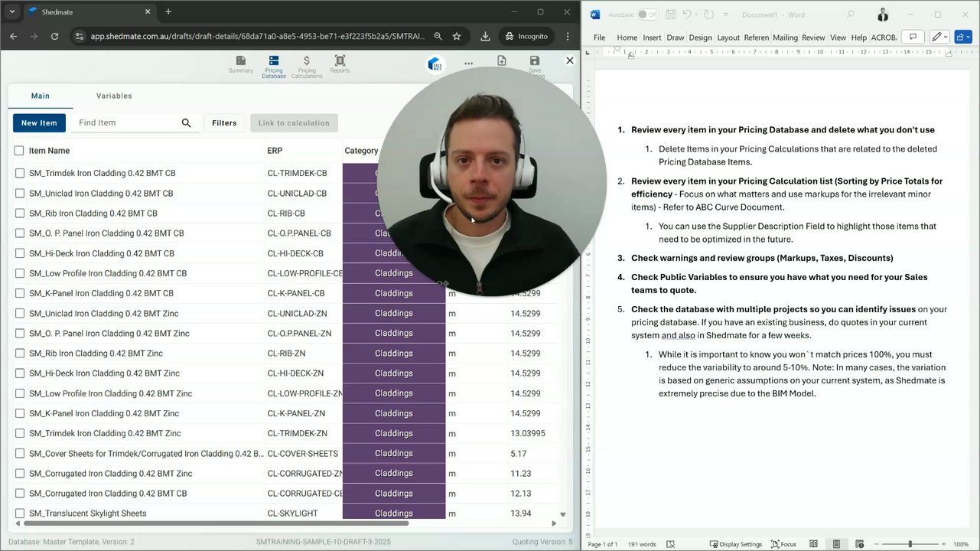Click the proofing check icon in Word status bar
The height and width of the screenshot is (551, 980).
(670, 544)
